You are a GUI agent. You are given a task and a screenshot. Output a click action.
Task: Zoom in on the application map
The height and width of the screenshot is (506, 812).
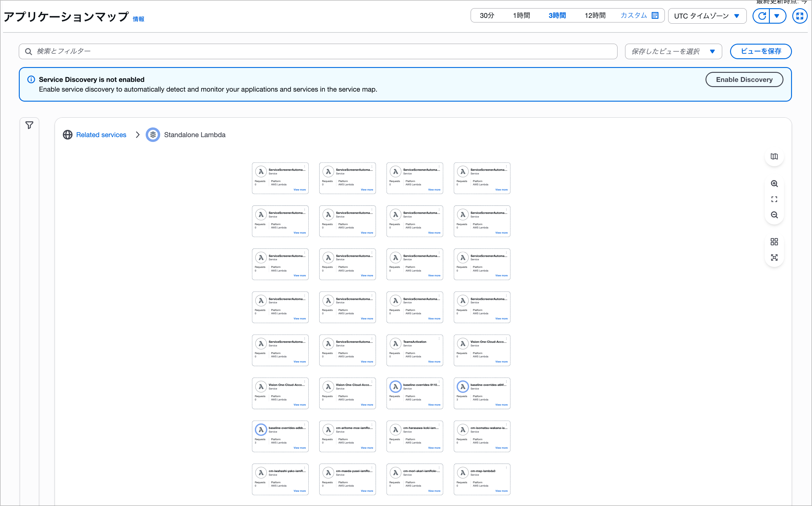774,184
